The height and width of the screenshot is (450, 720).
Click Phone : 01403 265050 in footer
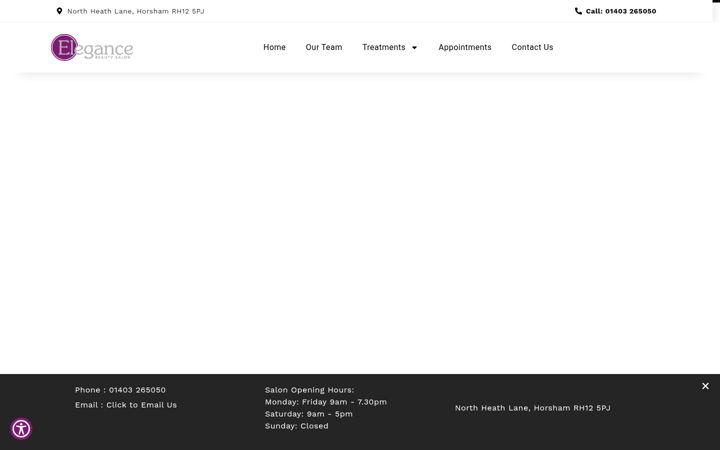click(x=120, y=390)
